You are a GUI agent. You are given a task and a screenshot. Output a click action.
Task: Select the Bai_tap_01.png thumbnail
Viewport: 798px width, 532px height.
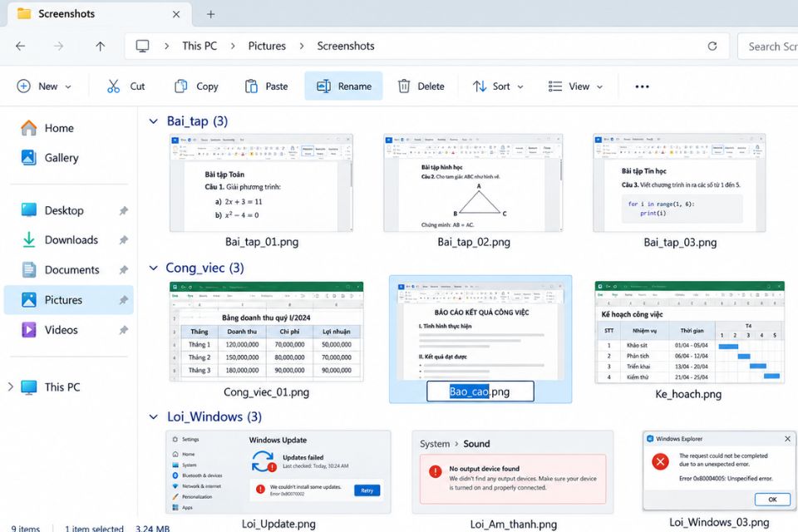pos(261,183)
